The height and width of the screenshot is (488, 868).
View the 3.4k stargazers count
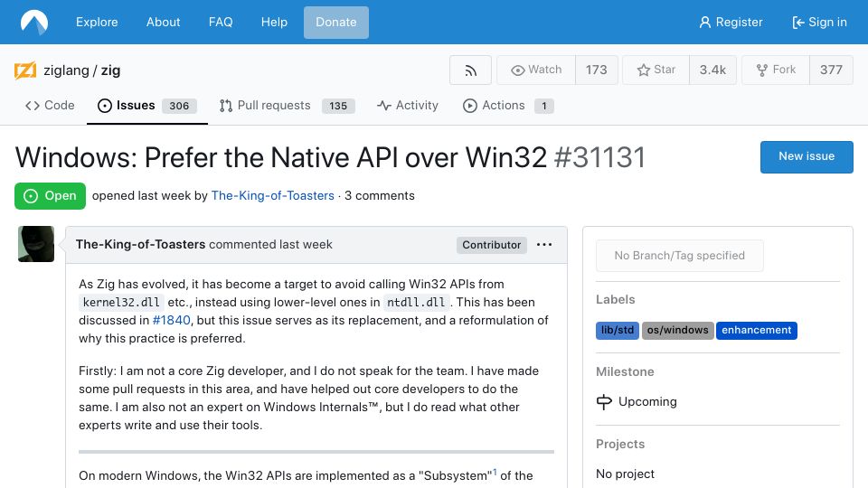point(712,70)
